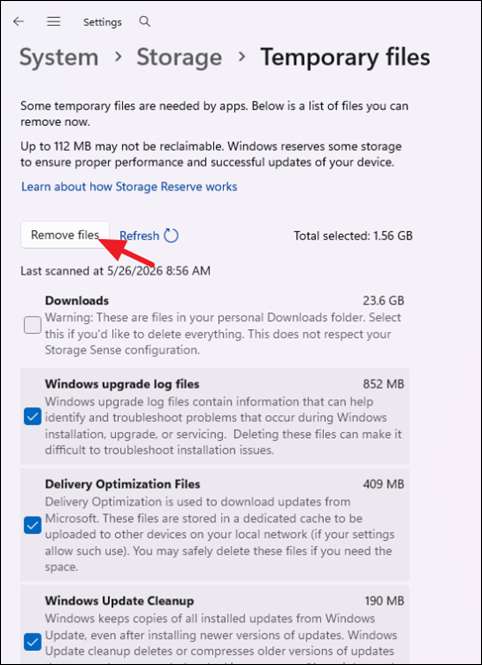Click the Delivery Optimization Files title
Image resolution: width=482 pixels, height=665 pixels.
123,484
